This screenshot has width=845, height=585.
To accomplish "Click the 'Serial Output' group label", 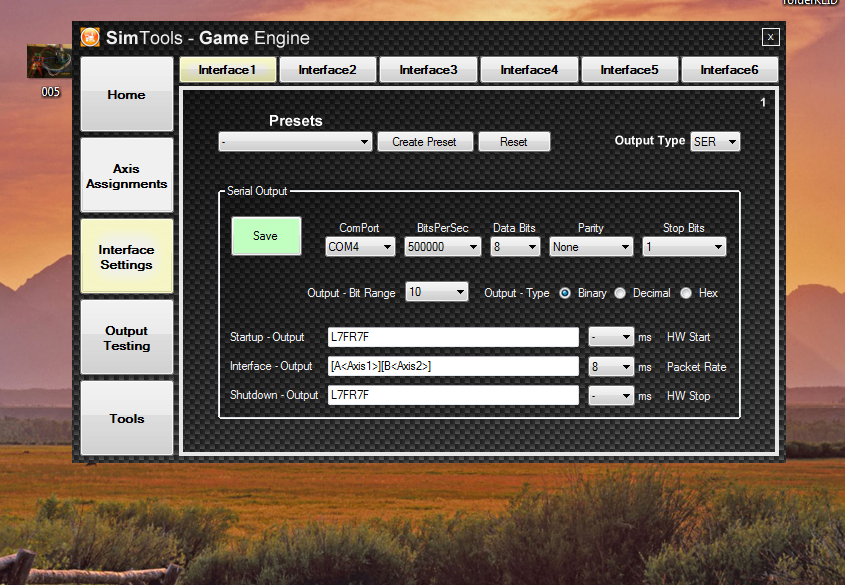I will (257, 191).
